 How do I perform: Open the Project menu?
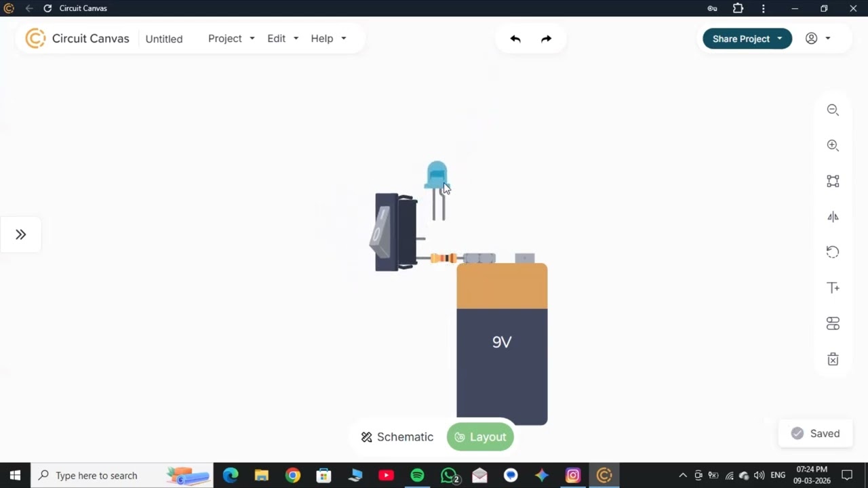pyautogui.click(x=231, y=39)
